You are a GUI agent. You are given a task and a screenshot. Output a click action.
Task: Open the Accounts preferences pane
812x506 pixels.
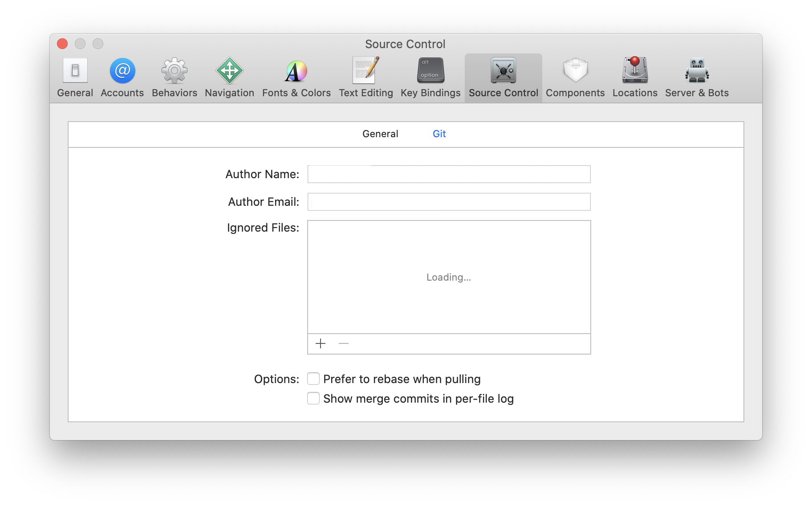pyautogui.click(x=122, y=78)
